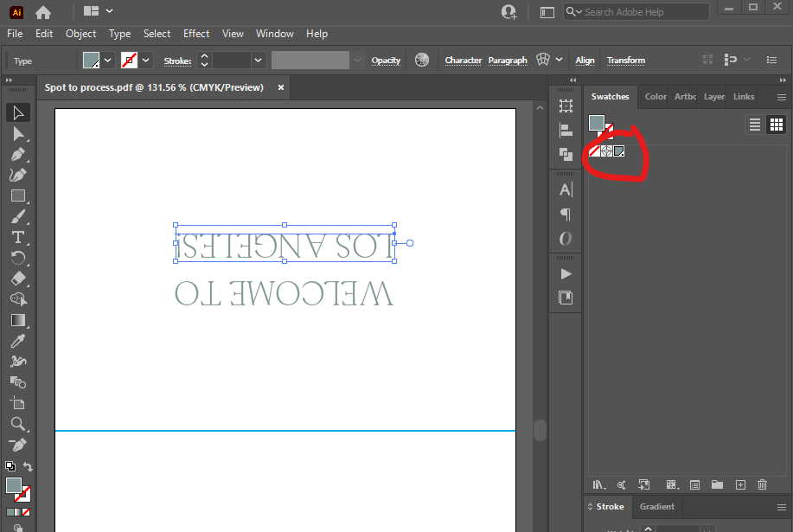This screenshot has height=532, width=793.
Task: Reset to default fill and stroke
Action: [x=10, y=466]
